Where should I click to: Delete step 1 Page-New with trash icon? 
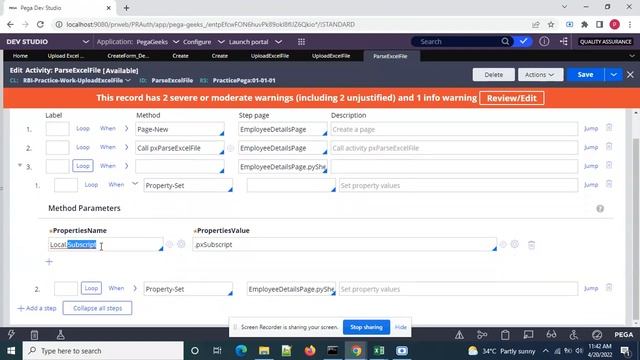pyautogui.click(x=609, y=128)
